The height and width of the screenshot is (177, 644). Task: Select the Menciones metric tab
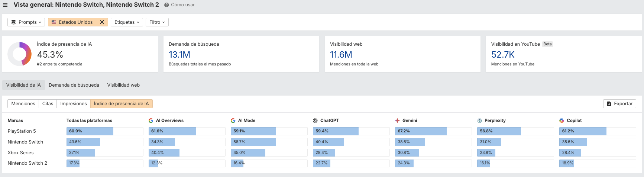(23, 104)
